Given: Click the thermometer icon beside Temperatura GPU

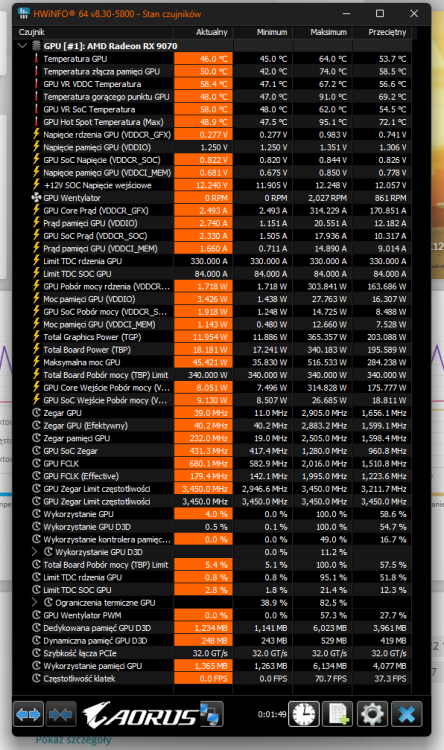Looking at the screenshot, I should coord(36,58).
